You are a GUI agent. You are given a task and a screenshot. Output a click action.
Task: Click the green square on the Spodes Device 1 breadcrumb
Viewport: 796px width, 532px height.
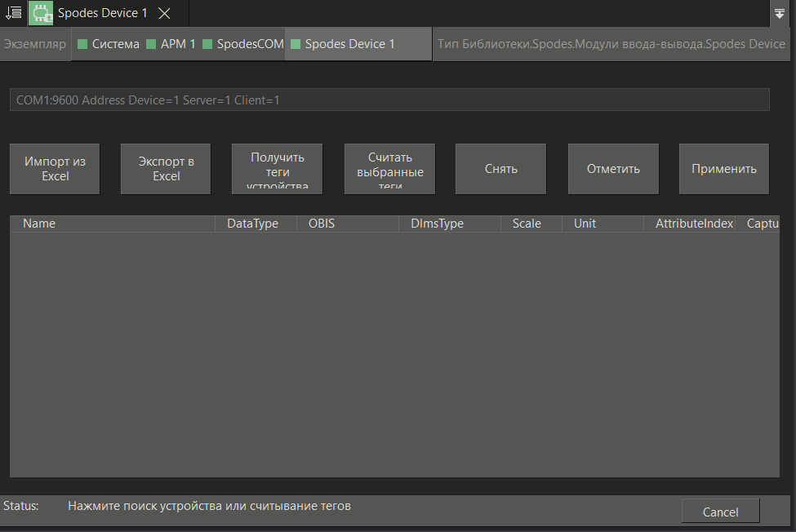pos(294,43)
